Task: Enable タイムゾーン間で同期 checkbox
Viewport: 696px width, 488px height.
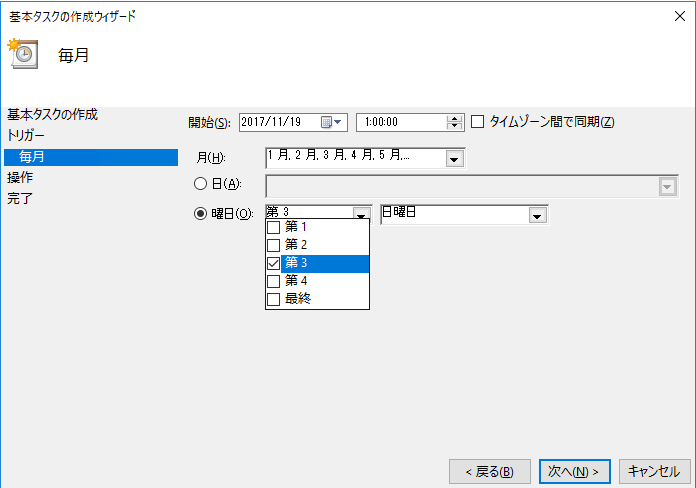Action: 477,121
